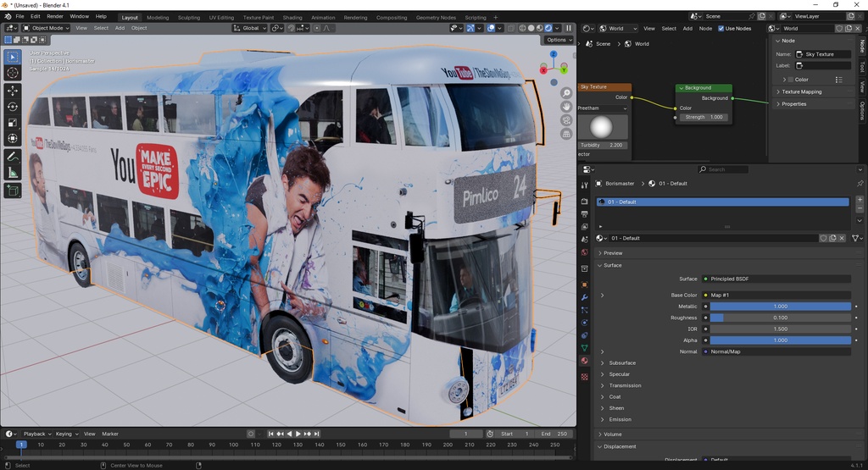Select the Cursor tool in the viewport toolbar

click(13, 74)
